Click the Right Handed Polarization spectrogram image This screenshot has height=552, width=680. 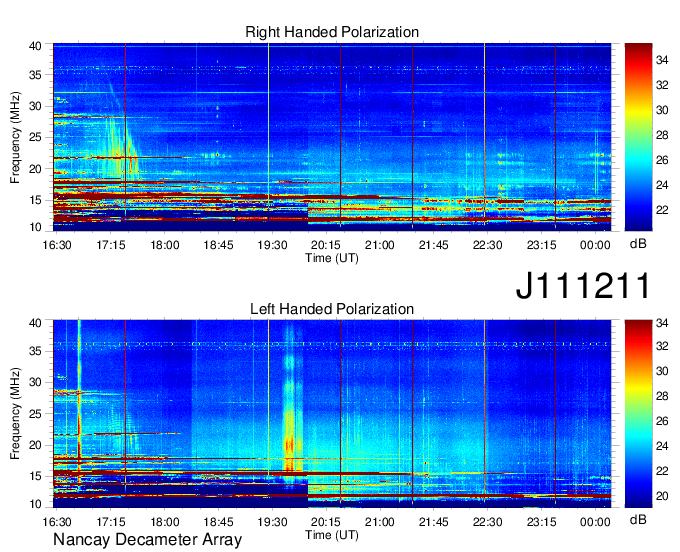pos(332,137)
